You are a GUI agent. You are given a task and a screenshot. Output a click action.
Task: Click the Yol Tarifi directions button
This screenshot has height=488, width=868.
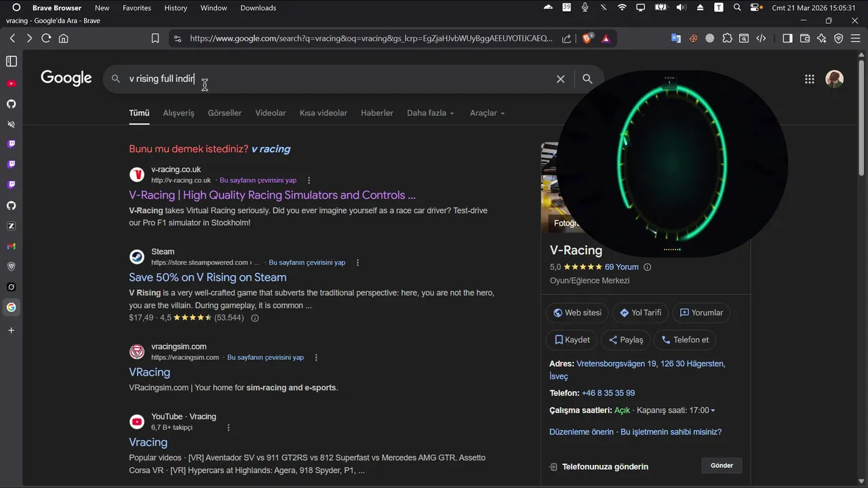pyautogui.click(x=640, y=312)
